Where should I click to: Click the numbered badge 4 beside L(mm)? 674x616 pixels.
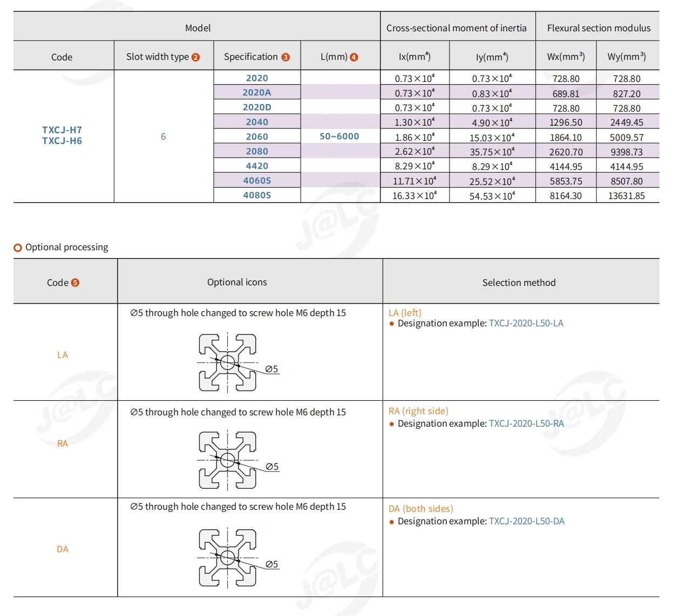coord(354,57)
